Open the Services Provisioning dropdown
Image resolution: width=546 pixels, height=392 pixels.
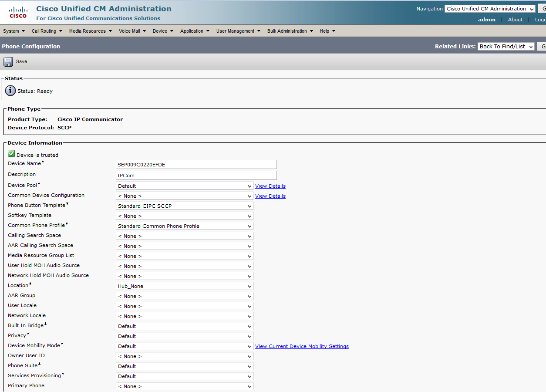coord(185,376)
